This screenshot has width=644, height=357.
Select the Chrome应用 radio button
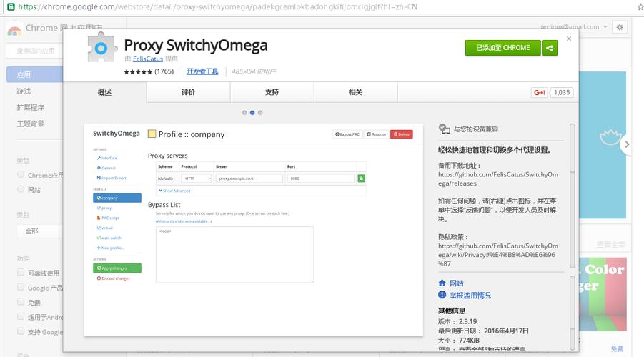(x=21, y=175)
